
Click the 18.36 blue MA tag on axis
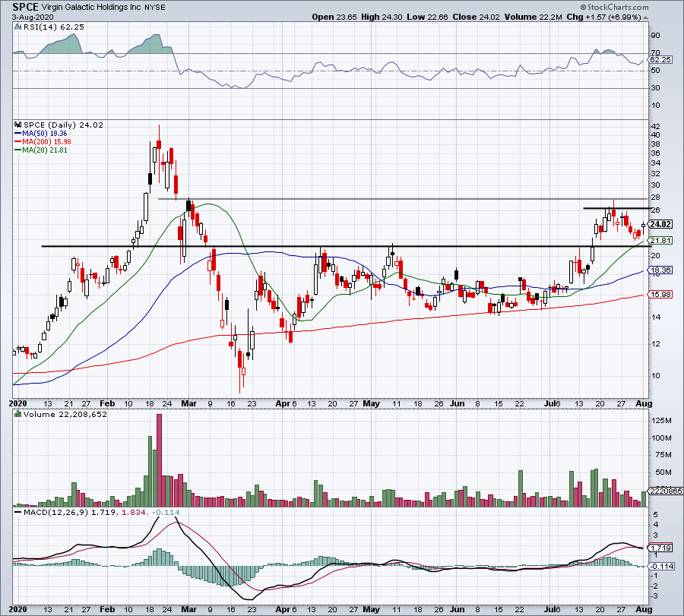coord(660,270)
